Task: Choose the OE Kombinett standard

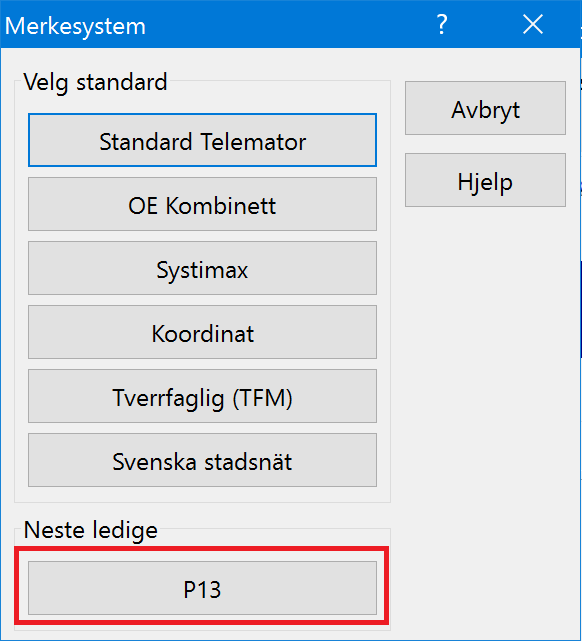Action: pyautogui.click(x=202, y=204)
